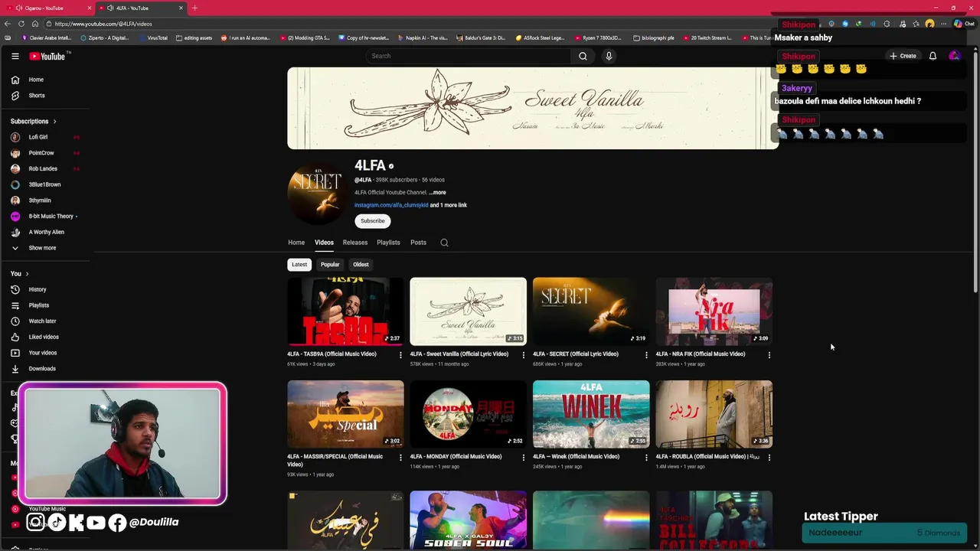This screenshot has height=551, width=980.
Task: Click the search magnifier button
Action: [x=583, y=56]
